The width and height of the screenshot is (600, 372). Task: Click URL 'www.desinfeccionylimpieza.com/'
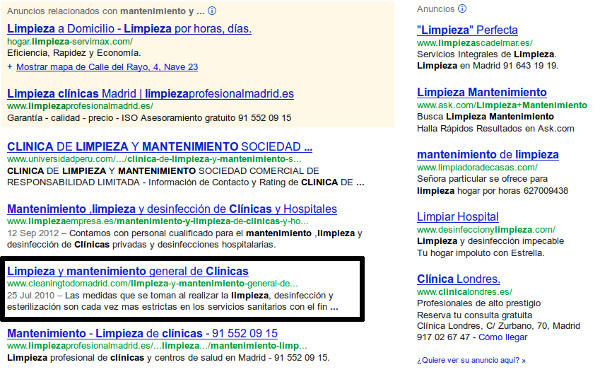click(x=486, y=230)
